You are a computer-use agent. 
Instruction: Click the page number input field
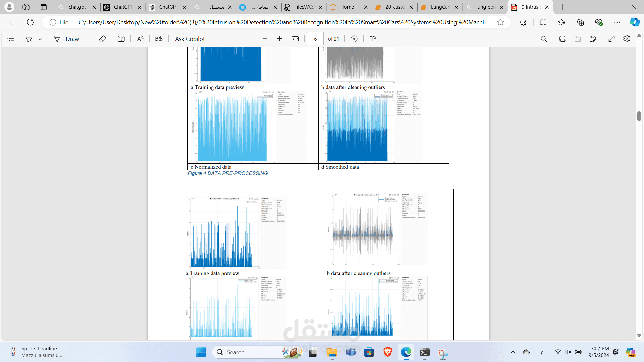coord(315,39)
